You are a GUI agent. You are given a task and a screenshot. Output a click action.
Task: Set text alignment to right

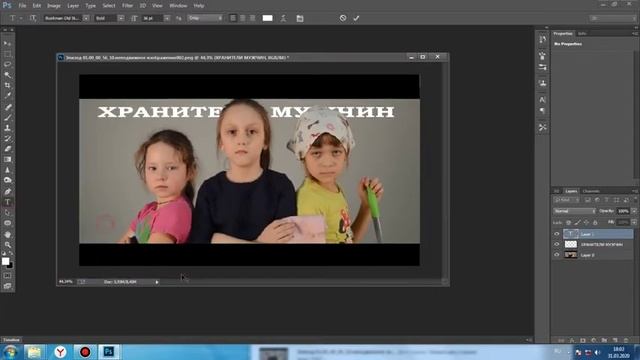point(252,18)
